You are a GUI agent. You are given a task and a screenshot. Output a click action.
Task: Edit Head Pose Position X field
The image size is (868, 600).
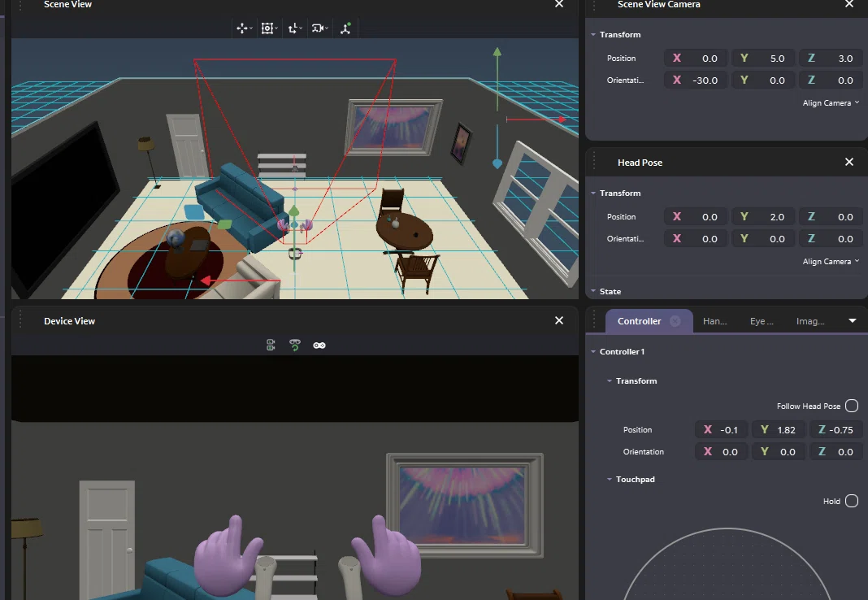695,217
